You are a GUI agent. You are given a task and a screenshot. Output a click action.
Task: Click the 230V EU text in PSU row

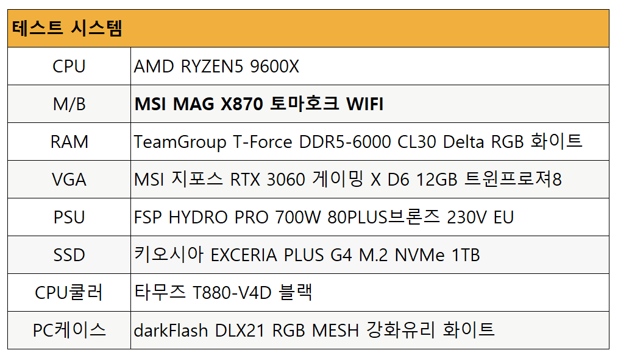(480, 217)
